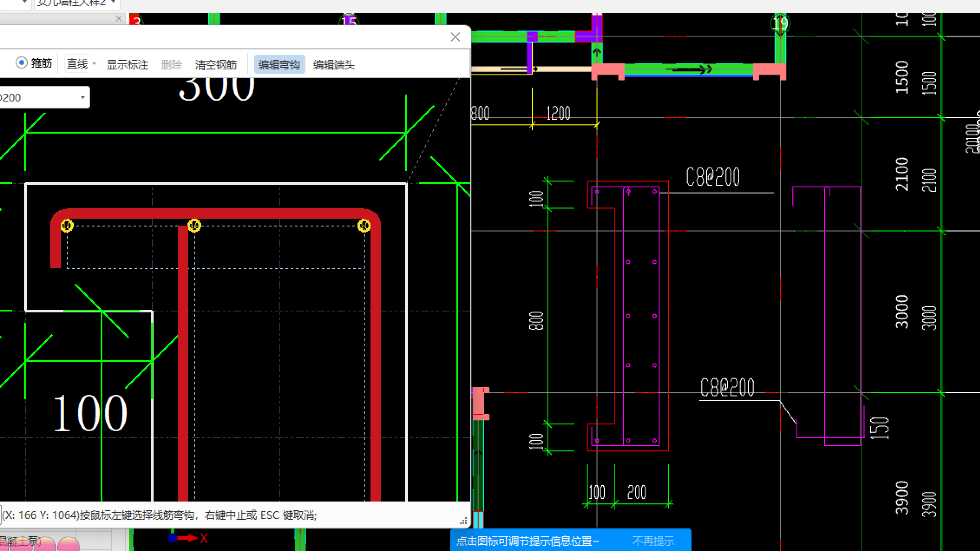Close the docked panel with small X
The width and height of the screenshot is (980, 551).
[119, 19]
